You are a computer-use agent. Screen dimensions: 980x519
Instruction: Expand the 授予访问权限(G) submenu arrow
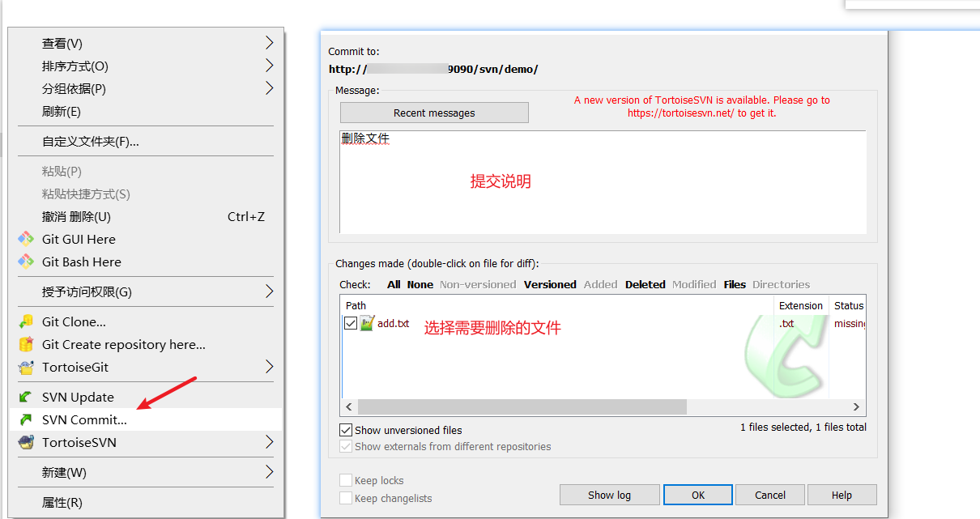click(x=270, y=291)
